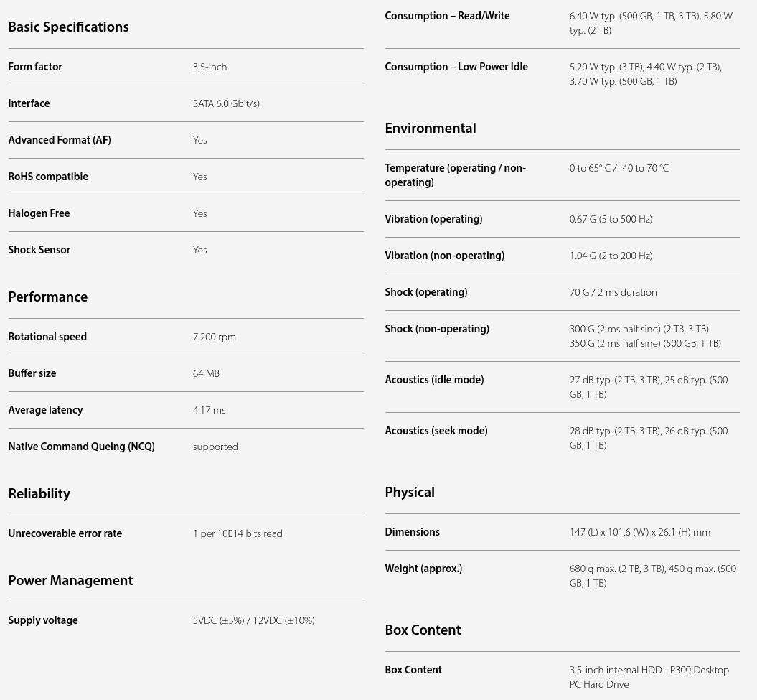Click the Supply voltage value text
This screenshot has width=757, height=700.
(253, 620)
